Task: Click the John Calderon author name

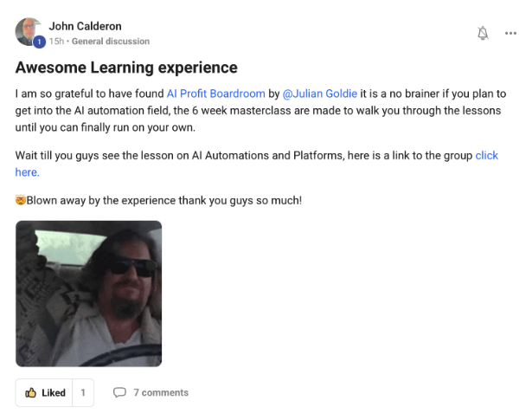Action: [x=85, y=26]
